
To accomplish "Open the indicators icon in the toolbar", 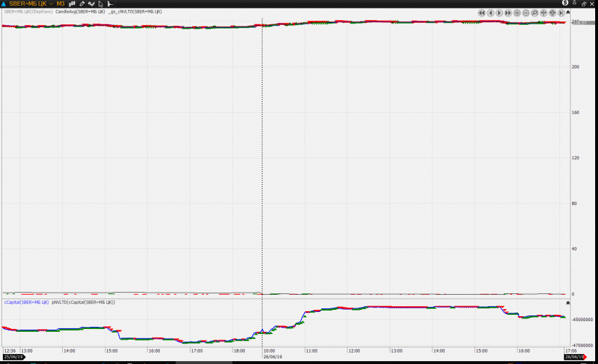I will point(91,4).
